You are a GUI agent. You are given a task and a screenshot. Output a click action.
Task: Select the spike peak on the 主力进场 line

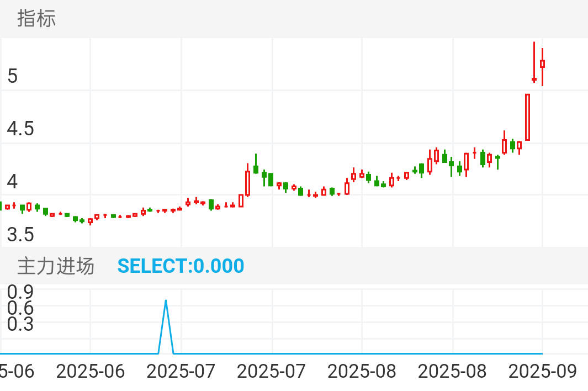[166, 301]
